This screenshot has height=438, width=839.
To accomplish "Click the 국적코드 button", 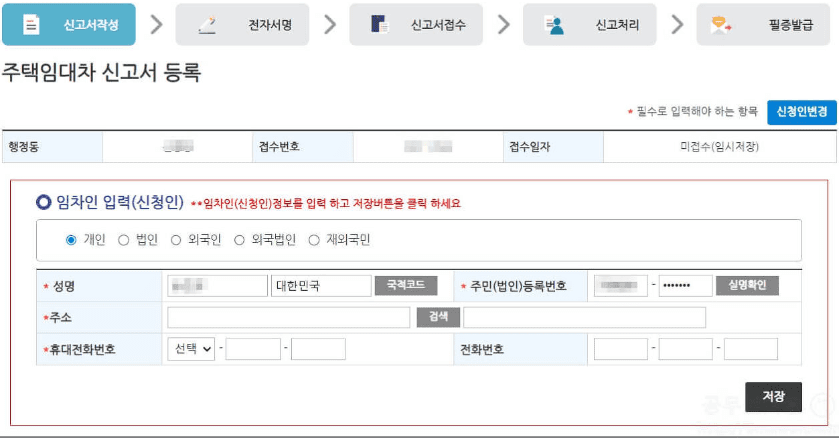I will [x=406, y=286].
